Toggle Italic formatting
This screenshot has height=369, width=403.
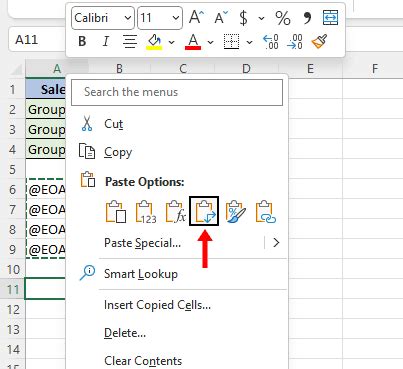106,42
